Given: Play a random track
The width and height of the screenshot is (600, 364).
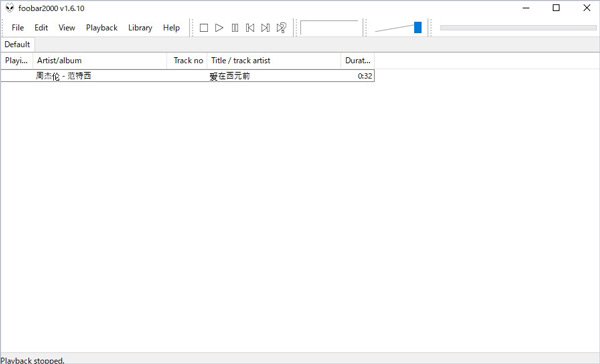Looking at the screenshot, I should [x=281, y=28].
